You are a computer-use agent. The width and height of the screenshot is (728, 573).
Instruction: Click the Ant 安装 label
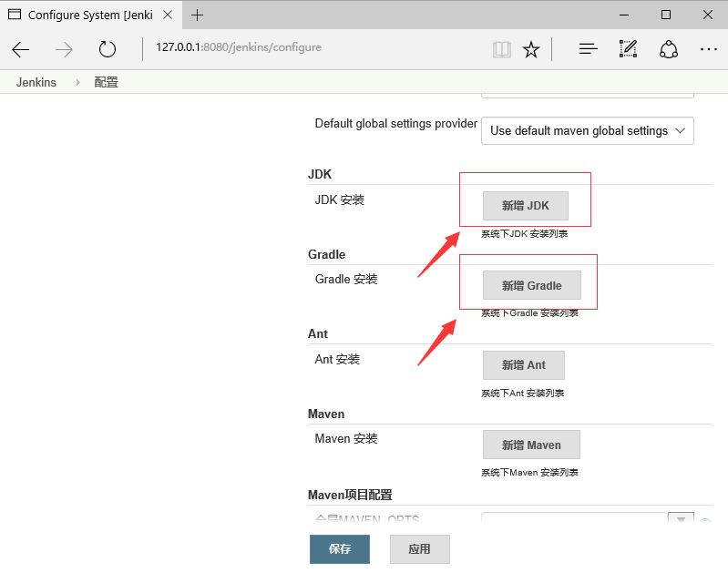coord(337,360)
